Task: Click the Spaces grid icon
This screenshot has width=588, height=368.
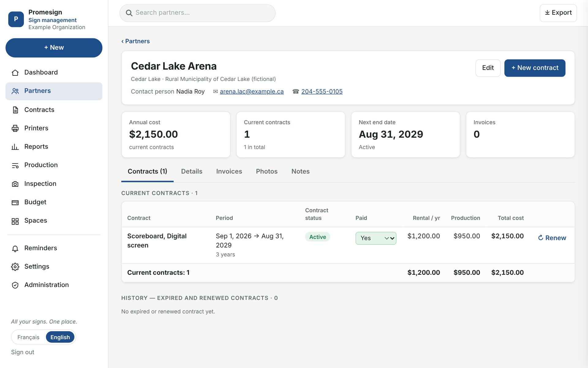Action: click(x=15, y=221)
